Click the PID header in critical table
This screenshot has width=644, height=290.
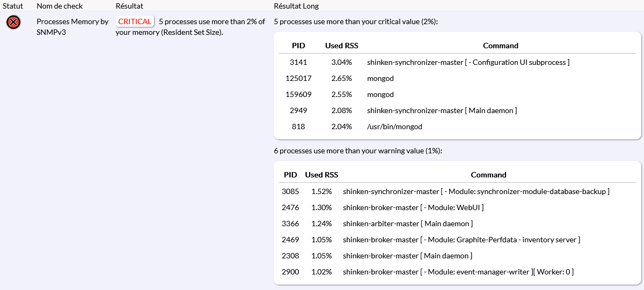pyautogui.click(x=298, y=46)
